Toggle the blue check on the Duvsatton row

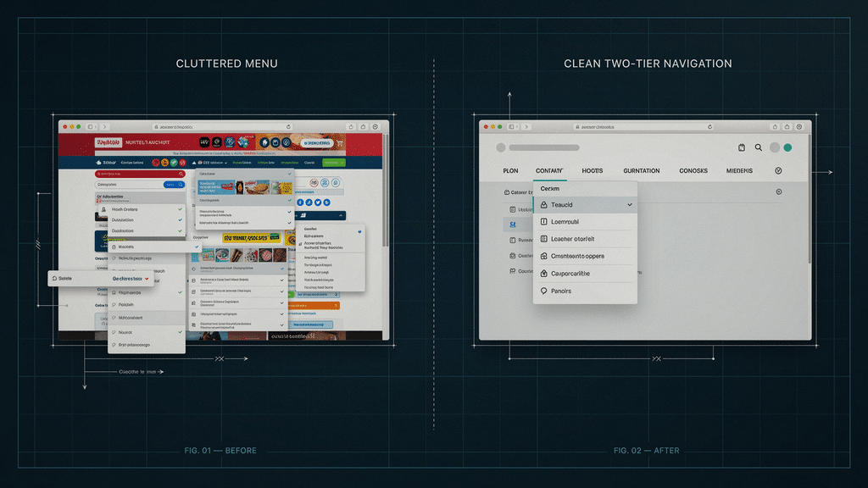coord(180,219)
